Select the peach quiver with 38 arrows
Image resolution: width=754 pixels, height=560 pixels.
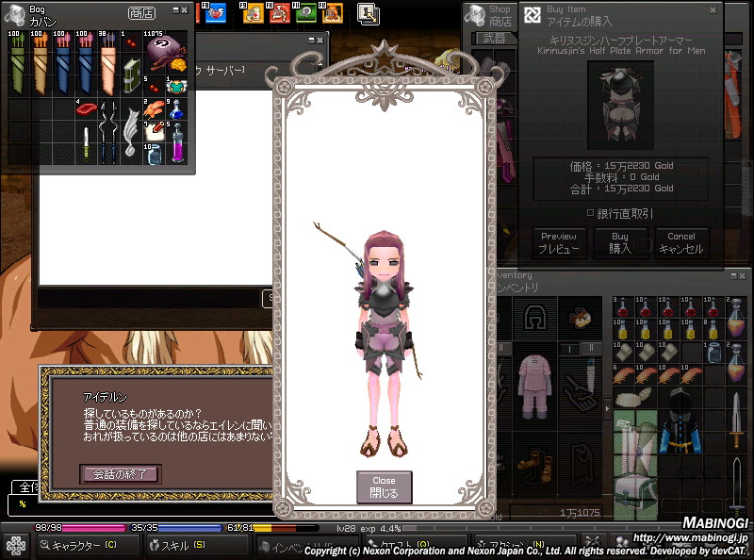tap(108, 63)
